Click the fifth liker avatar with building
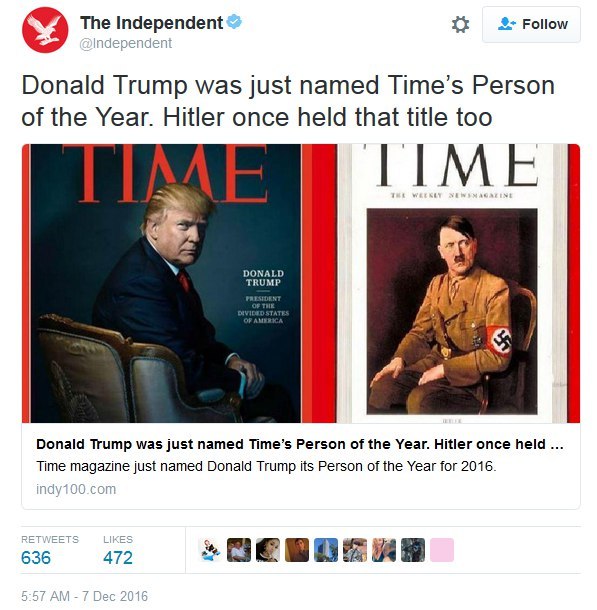597x610 pixels. coord(326,550)
